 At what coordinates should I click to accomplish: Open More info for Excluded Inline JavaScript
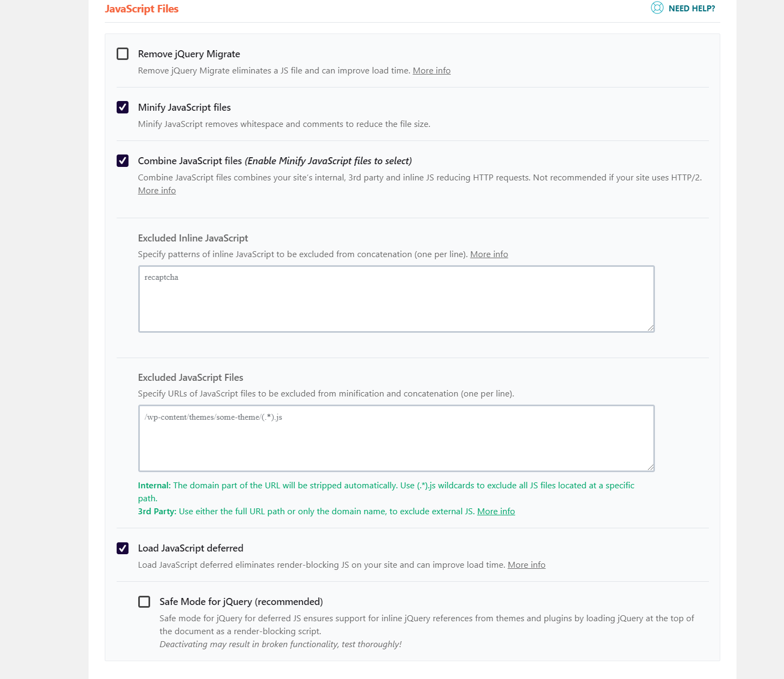489,254
